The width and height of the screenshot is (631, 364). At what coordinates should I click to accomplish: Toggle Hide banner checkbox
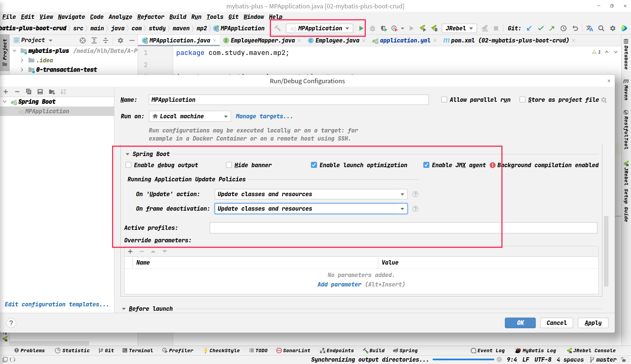coord(229,165)
